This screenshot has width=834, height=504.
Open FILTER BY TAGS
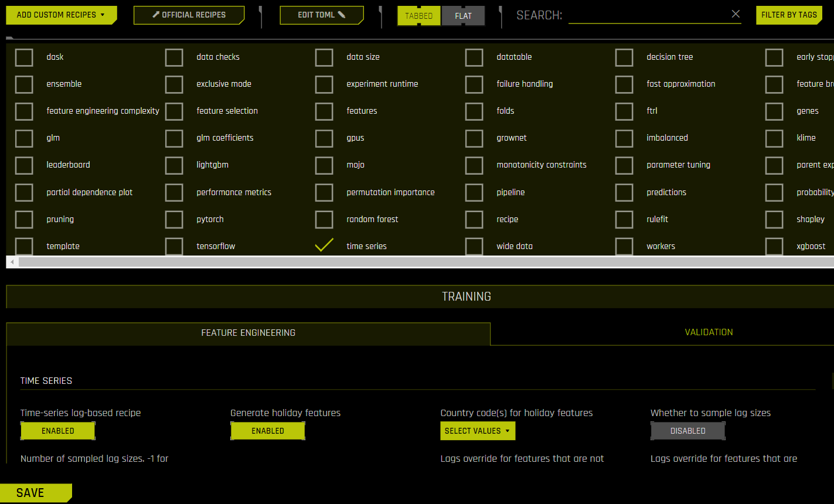click(789, 15)
